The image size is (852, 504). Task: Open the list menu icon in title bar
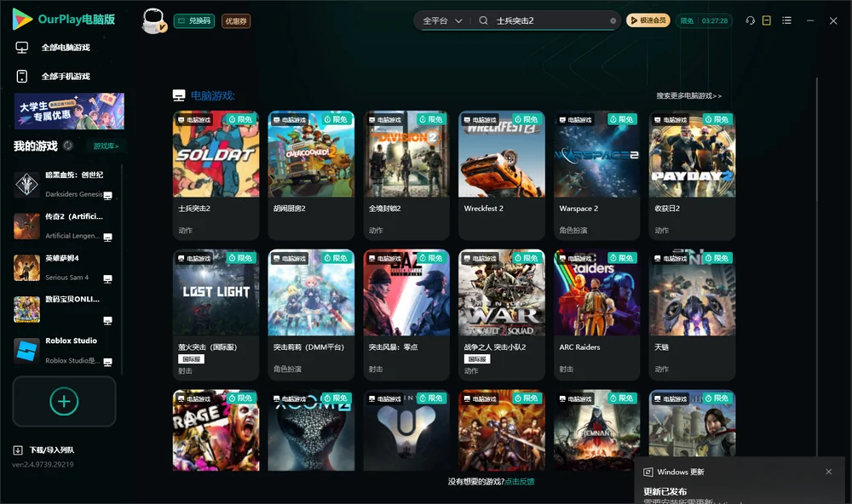pos(786,20)
